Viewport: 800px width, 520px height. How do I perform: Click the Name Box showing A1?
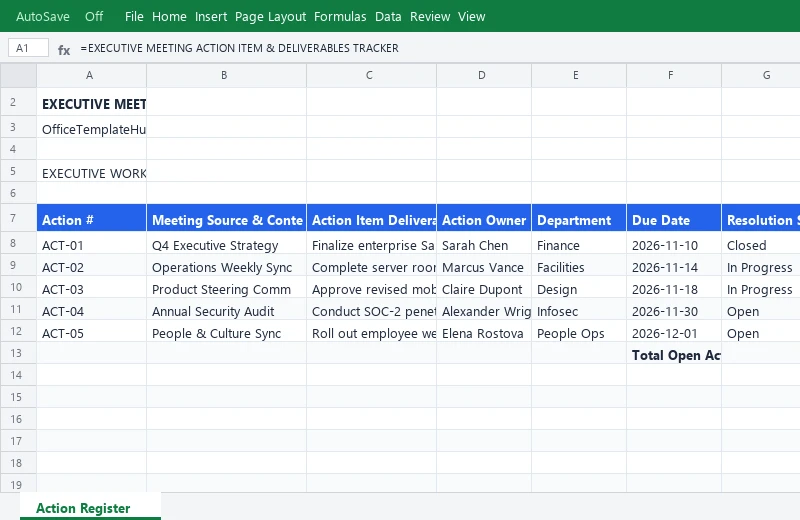coord(29,48)
